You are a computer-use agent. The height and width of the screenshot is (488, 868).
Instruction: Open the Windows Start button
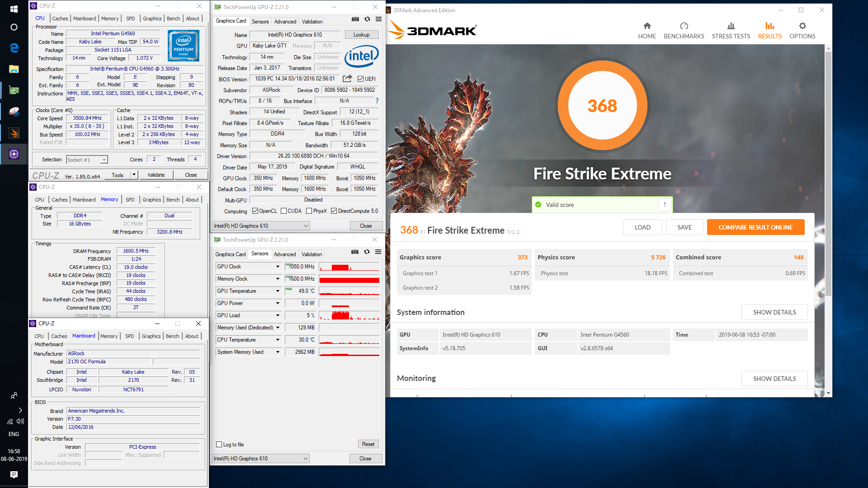point(14,9)
